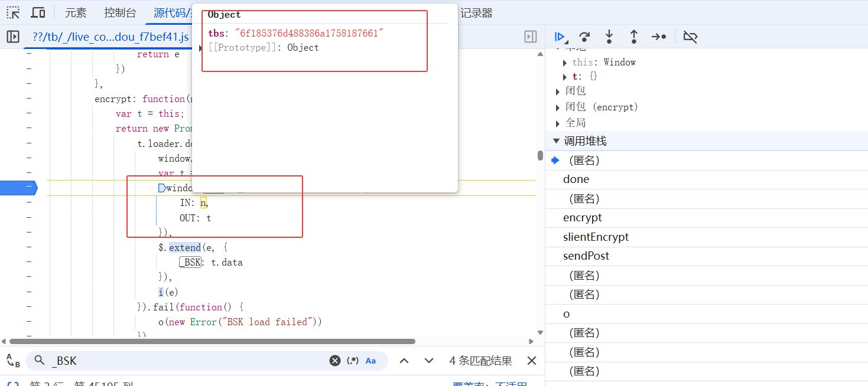
Task: Activate the inspect element picker icon
Action: tap(13, 12)
